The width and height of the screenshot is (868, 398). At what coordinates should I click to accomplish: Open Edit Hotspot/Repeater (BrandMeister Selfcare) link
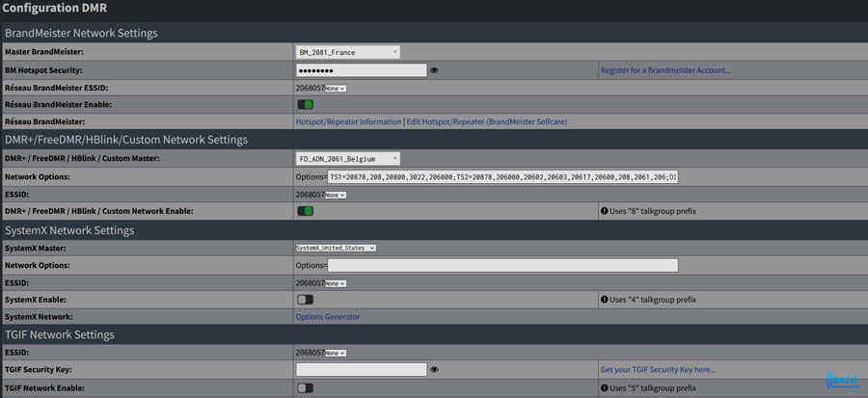pos(487,121)
